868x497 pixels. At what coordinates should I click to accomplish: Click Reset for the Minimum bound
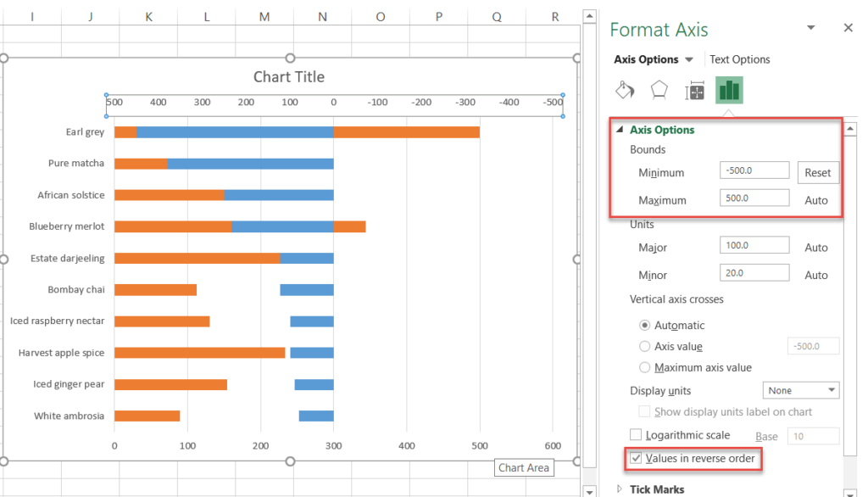tap(817, 171)
